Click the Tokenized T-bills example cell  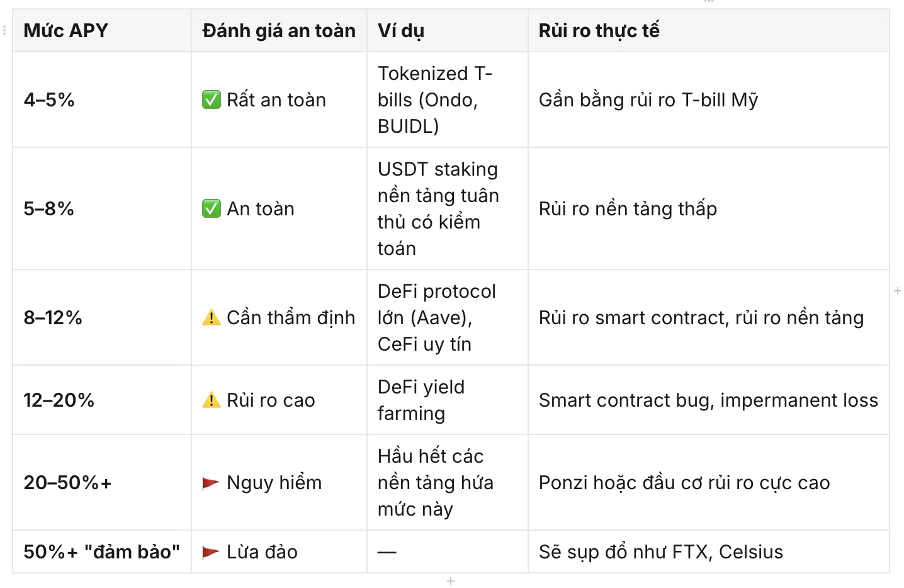448,99
